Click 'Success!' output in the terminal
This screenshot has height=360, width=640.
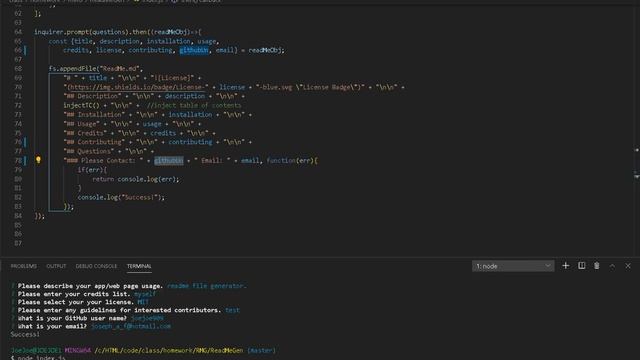pyautogui.click(x=25, y=334)
